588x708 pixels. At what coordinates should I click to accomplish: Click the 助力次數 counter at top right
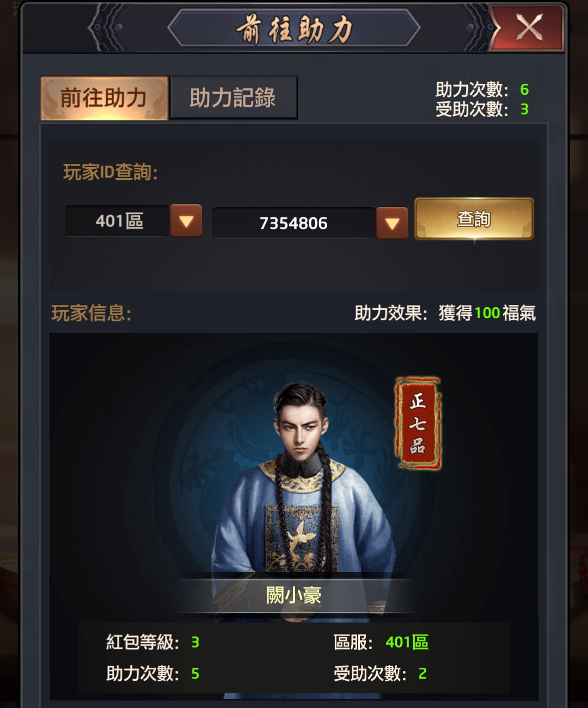point(482,89)
